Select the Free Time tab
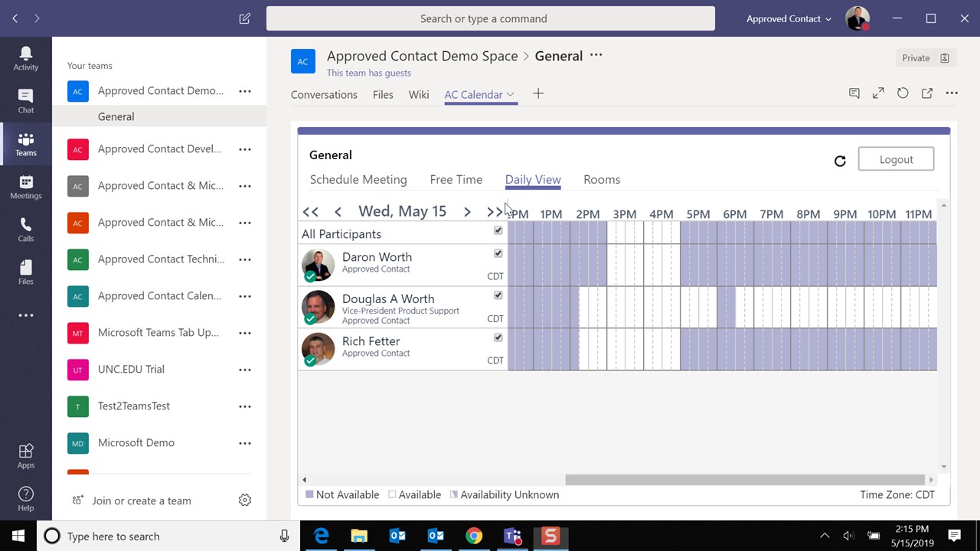 click(x=456, y=180)
